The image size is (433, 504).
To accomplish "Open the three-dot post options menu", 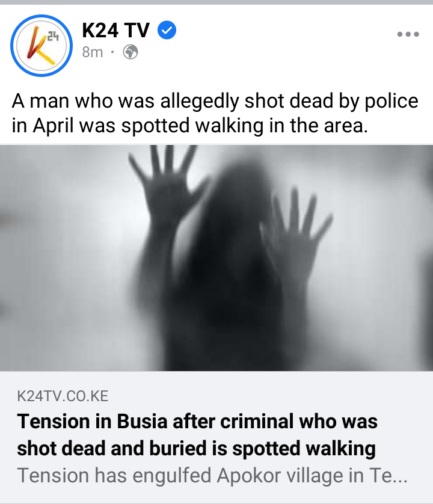I will click(408, 34).
